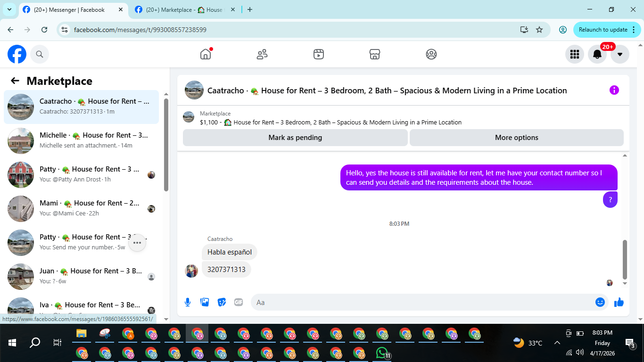644x362 pixels.
Task: Go to the Home feed icon
Action: coord(206,54)
